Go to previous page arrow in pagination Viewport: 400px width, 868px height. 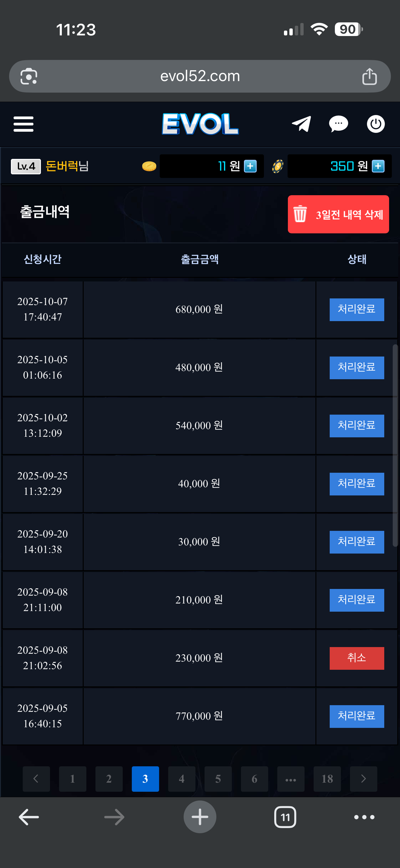coord(36,779)
